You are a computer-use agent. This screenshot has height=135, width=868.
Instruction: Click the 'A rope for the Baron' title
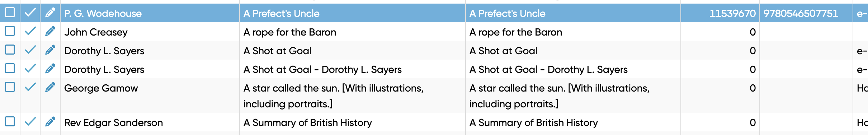290,32
